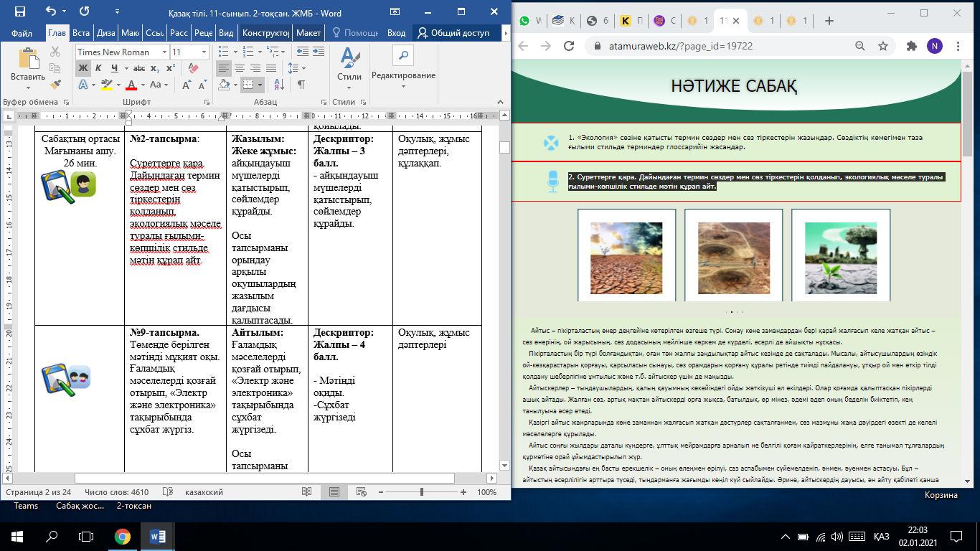Show paragraph marks with the pilcrow icon
This screenshot has width=980, height=551.
click(x=301, y=85)
